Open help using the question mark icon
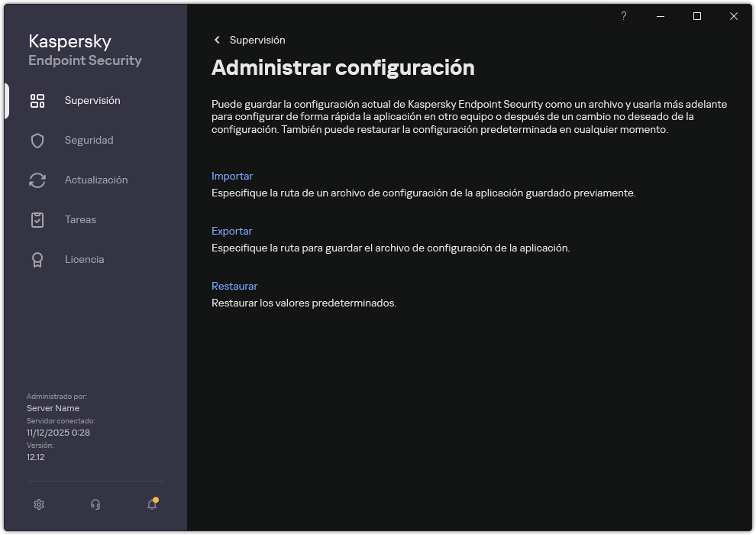This screenshot has height=535, width=756. tap(623, 16)
